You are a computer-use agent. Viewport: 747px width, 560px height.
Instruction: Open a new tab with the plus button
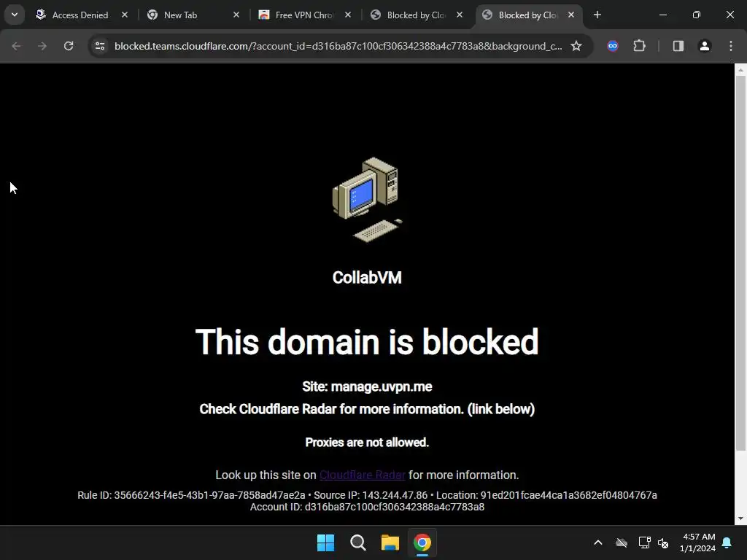point(597,15)
